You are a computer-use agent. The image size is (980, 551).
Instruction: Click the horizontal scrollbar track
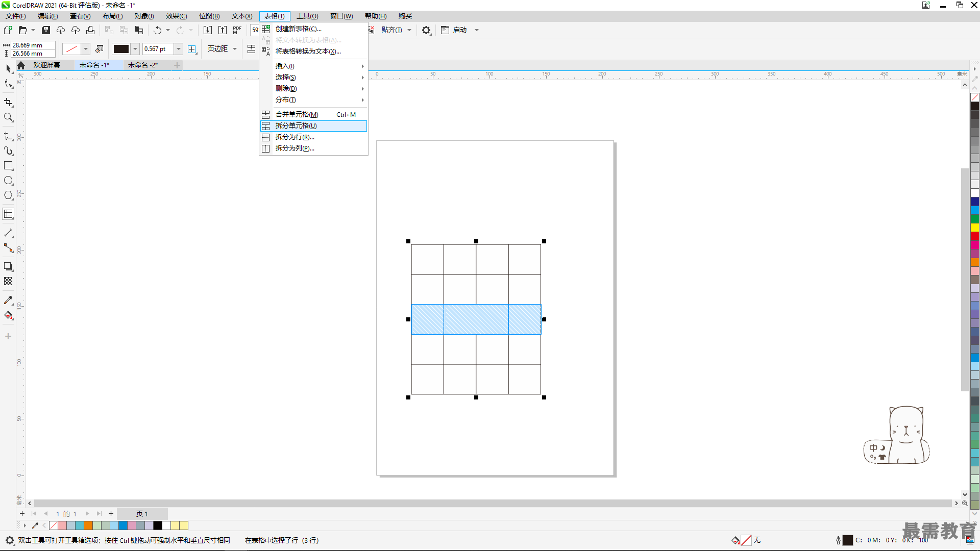coord(493,503)
